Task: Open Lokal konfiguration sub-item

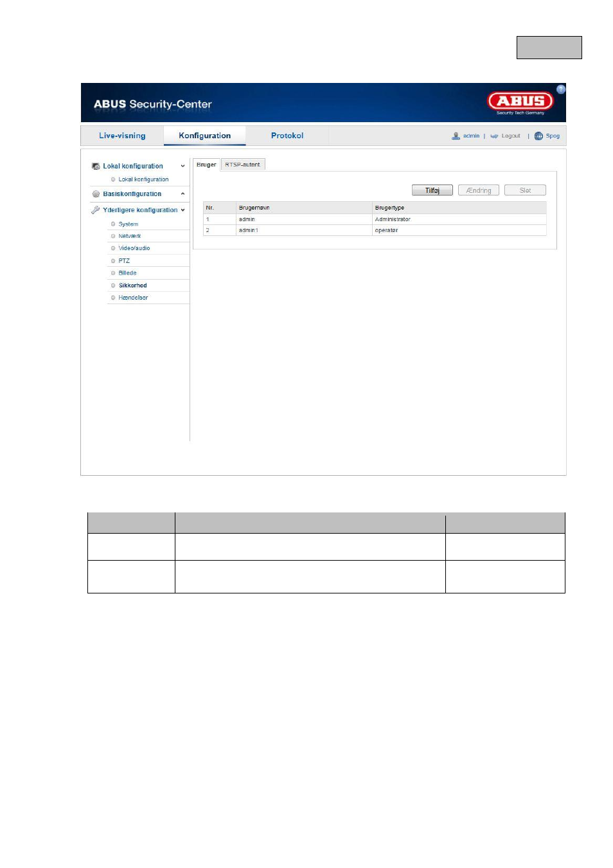Action: click(143, 179)
